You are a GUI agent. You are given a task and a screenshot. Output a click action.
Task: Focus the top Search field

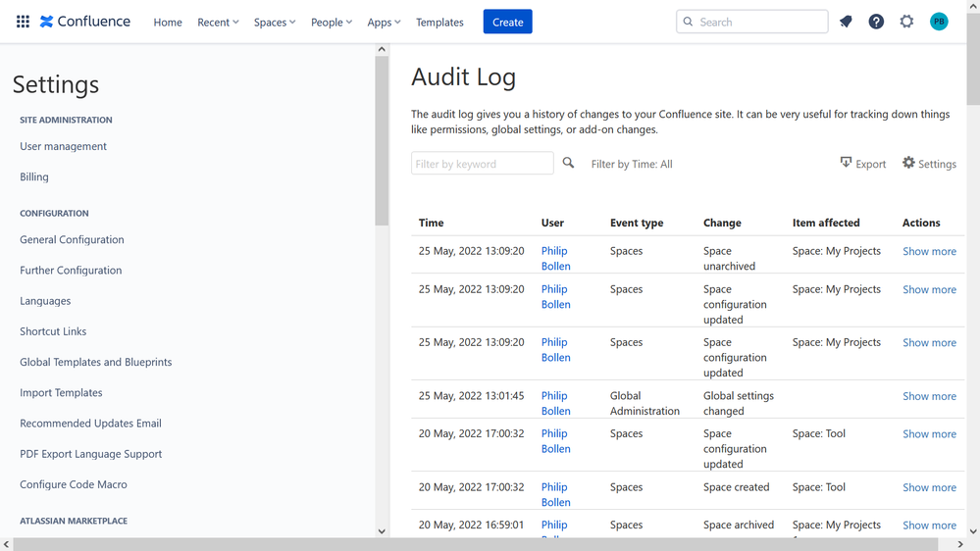click(751, 22)
